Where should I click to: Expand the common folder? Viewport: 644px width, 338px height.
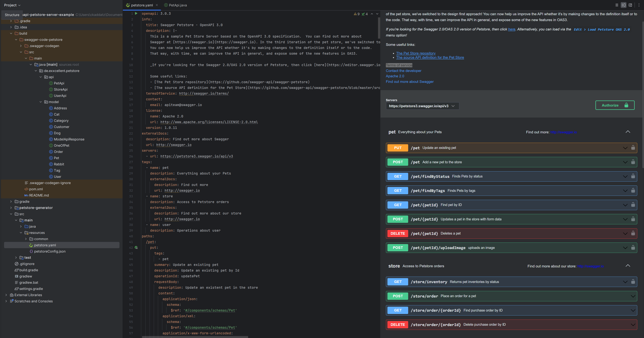click(x=26, y=239)
